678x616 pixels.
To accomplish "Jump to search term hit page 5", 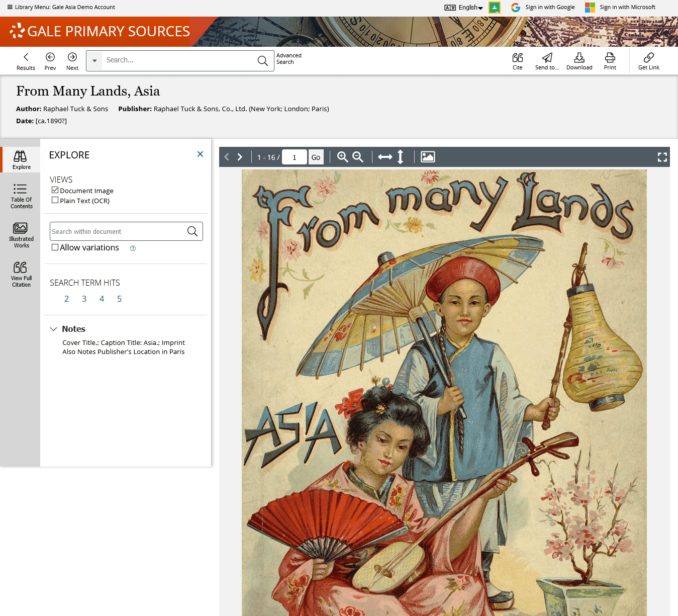I will tap(119, 299).
